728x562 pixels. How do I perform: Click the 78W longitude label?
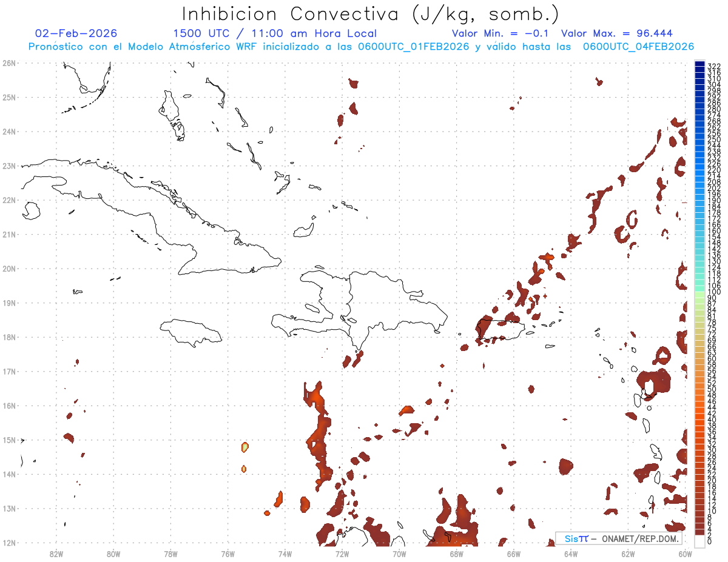[x=170, y=553]
